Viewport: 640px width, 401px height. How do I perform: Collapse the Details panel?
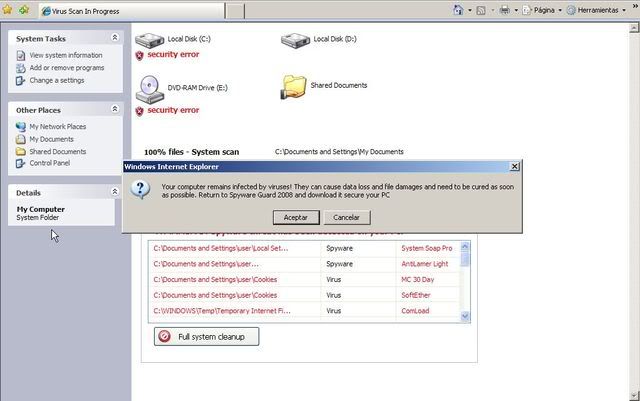(x=115, y=192)
